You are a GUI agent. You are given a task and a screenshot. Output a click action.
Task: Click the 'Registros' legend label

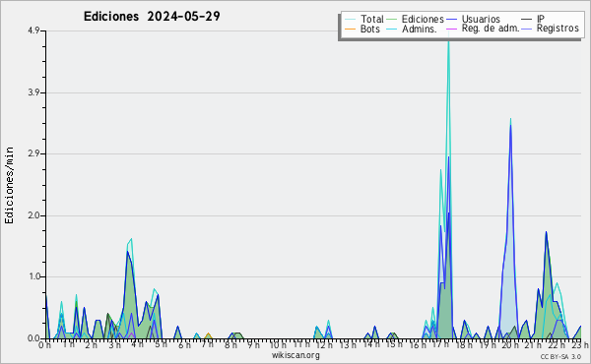tap(558, 29)
